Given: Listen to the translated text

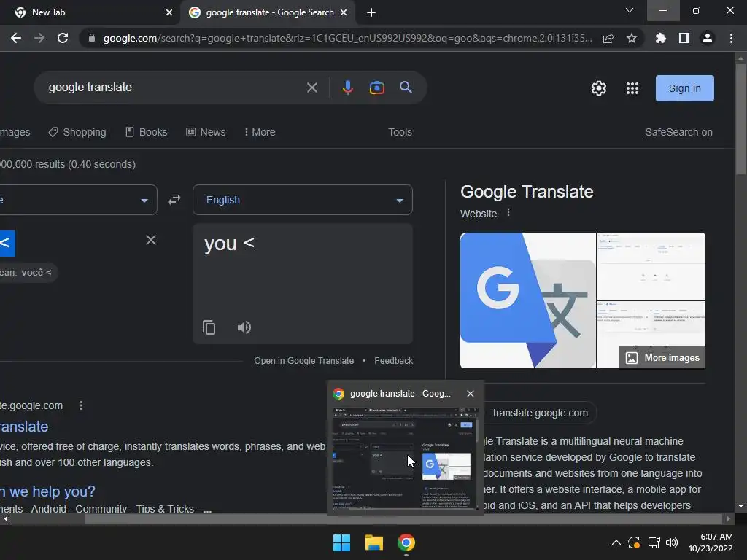Looking at the screenshot, I should (244, 327).
